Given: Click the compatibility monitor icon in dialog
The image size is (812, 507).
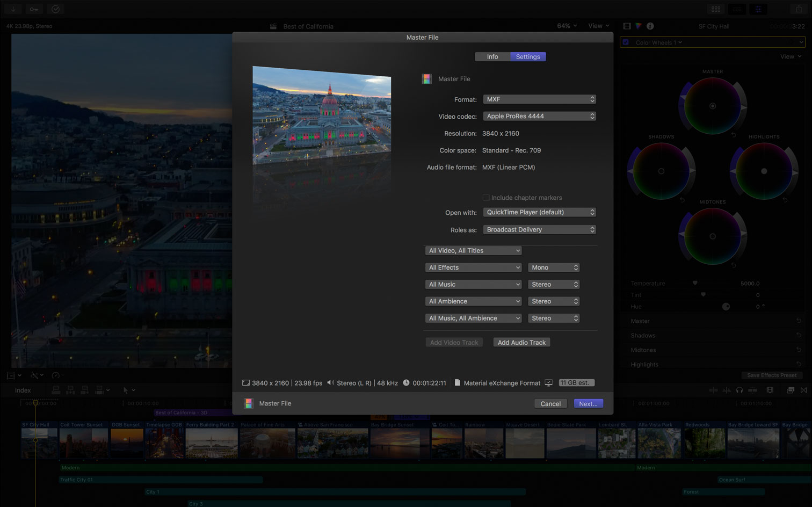Looking at the screenshot, I should (548, 383).
